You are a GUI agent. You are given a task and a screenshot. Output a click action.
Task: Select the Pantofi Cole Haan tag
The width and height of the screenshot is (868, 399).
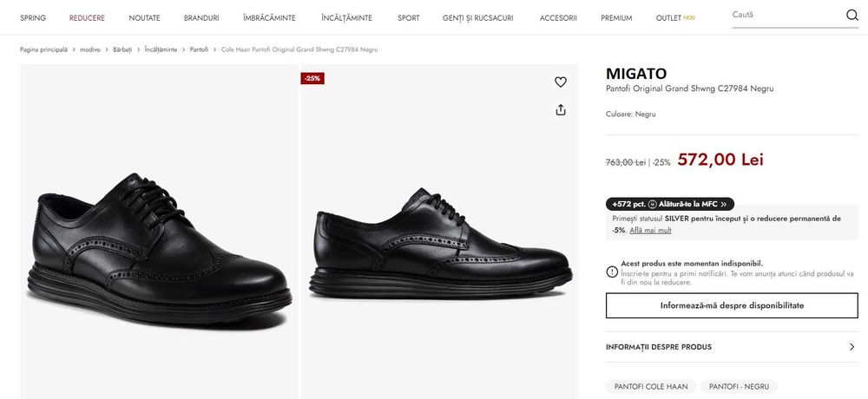(650, 386)
